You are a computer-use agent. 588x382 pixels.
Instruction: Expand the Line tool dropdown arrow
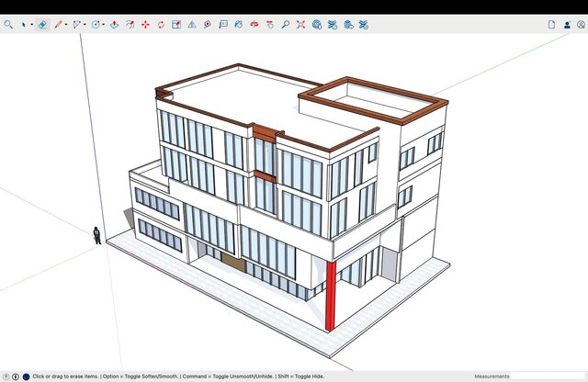66,25
